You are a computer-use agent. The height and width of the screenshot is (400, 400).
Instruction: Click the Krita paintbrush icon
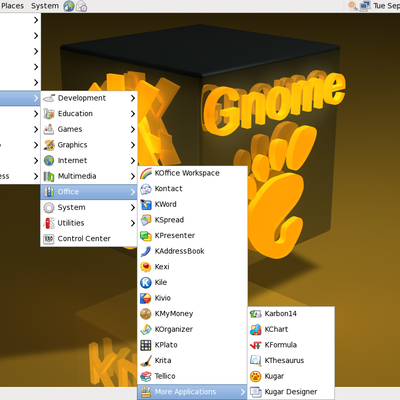click(x=146, y=361)
